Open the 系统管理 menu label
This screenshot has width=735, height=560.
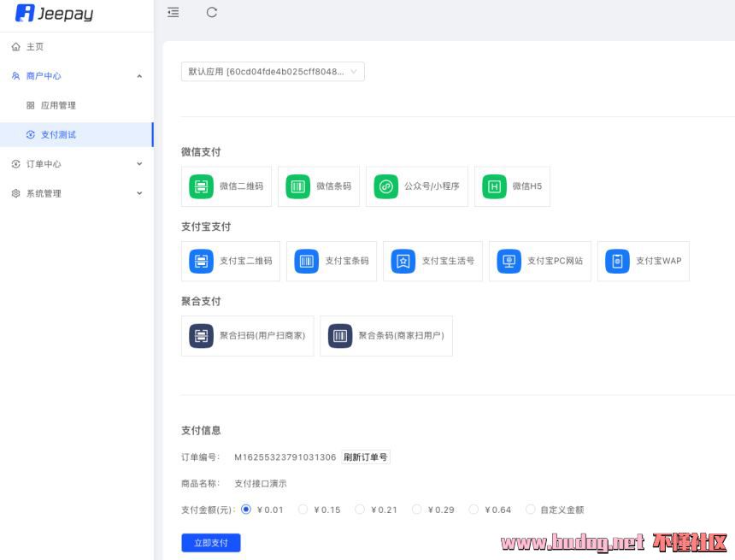pos(44,193)
